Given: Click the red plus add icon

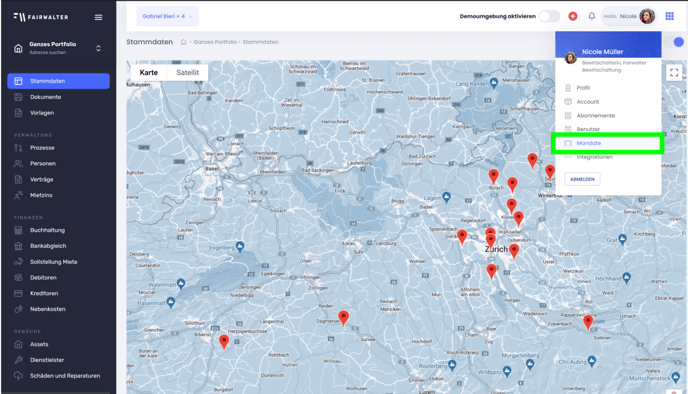Looking at the screenshot, I should click(573, 16).
